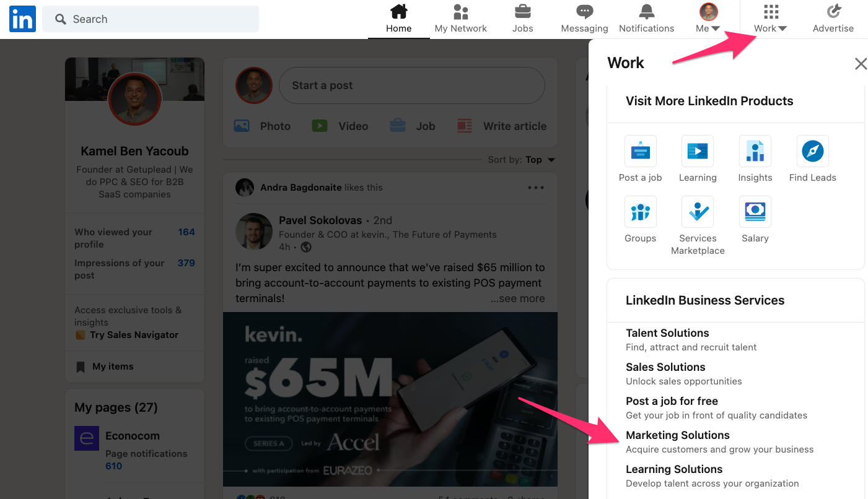
Task: Open Pavel Sokolovas's profile name
Action: click(321, 220)
